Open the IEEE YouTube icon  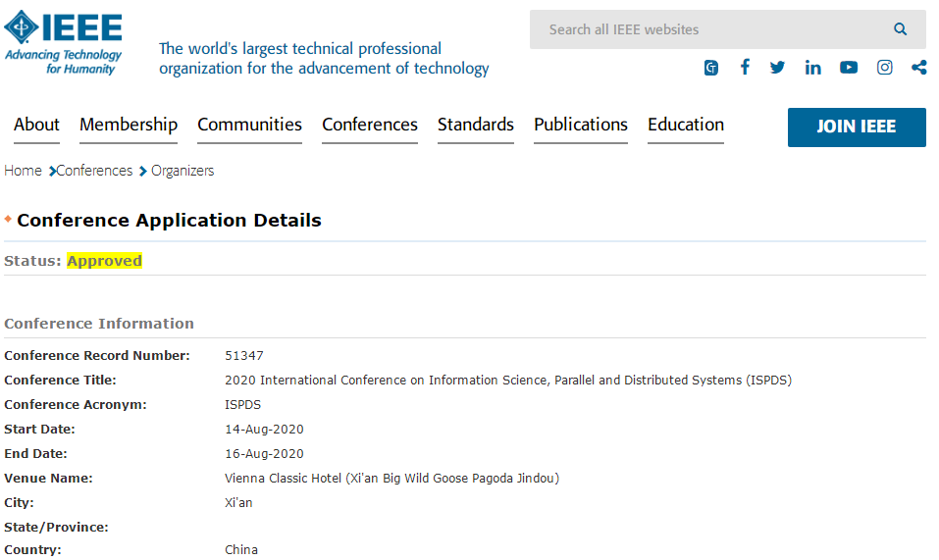click(849, 68)
